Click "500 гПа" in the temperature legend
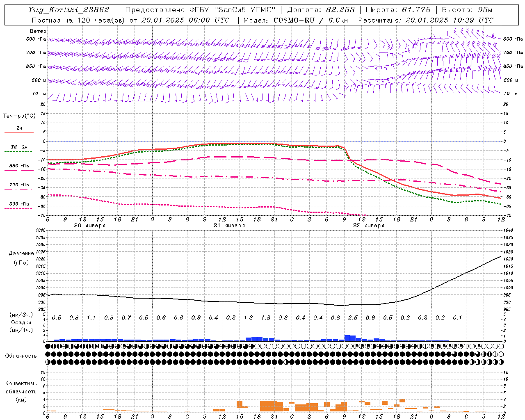The image size is (525, 420). coord(19,204)
